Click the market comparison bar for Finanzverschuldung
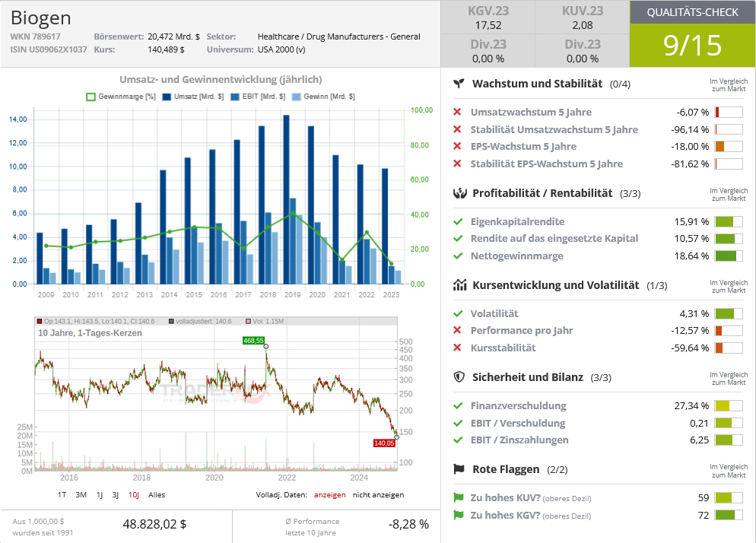The image size is (756, 543). click(x=729, y=406)
